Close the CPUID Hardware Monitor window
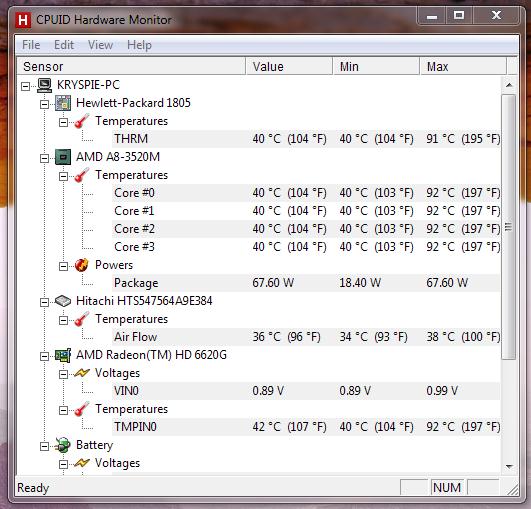 (x=496, y=16)
